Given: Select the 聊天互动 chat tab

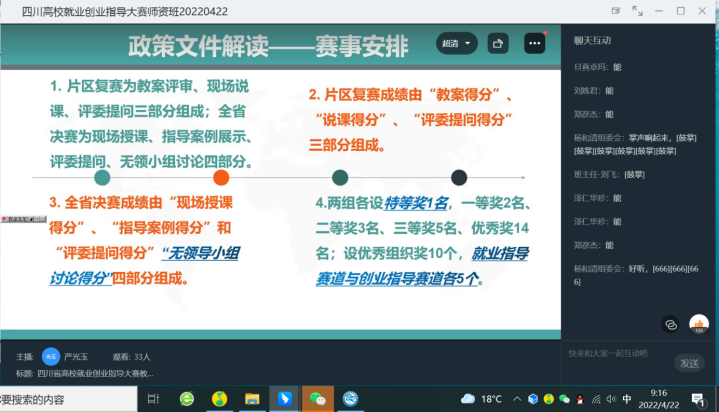Looking at the screenshot, I should (591, 39).
